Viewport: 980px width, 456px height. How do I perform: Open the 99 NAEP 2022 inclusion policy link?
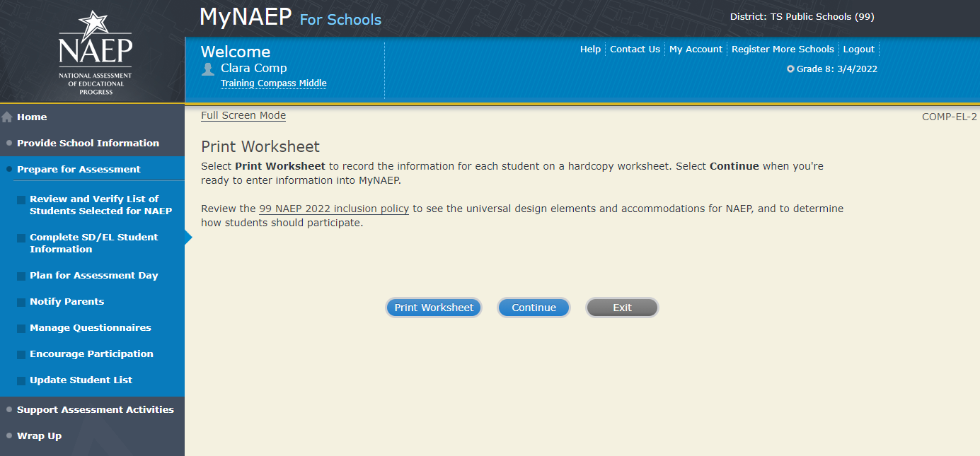(334, 209)
